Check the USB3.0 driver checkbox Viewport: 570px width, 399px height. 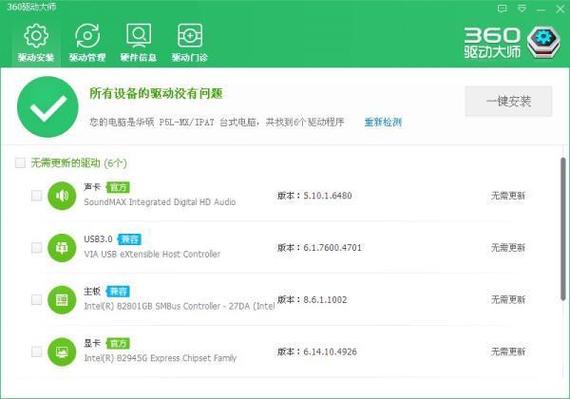[x=36, y=248]
